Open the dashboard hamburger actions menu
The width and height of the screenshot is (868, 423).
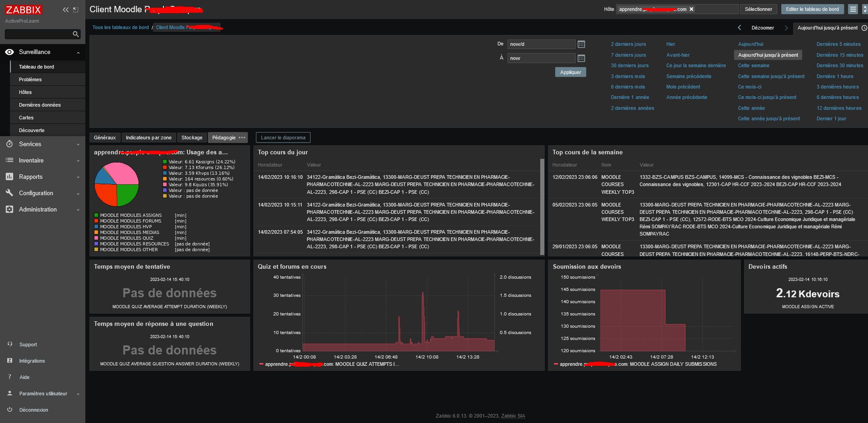[x=853, y=9]
